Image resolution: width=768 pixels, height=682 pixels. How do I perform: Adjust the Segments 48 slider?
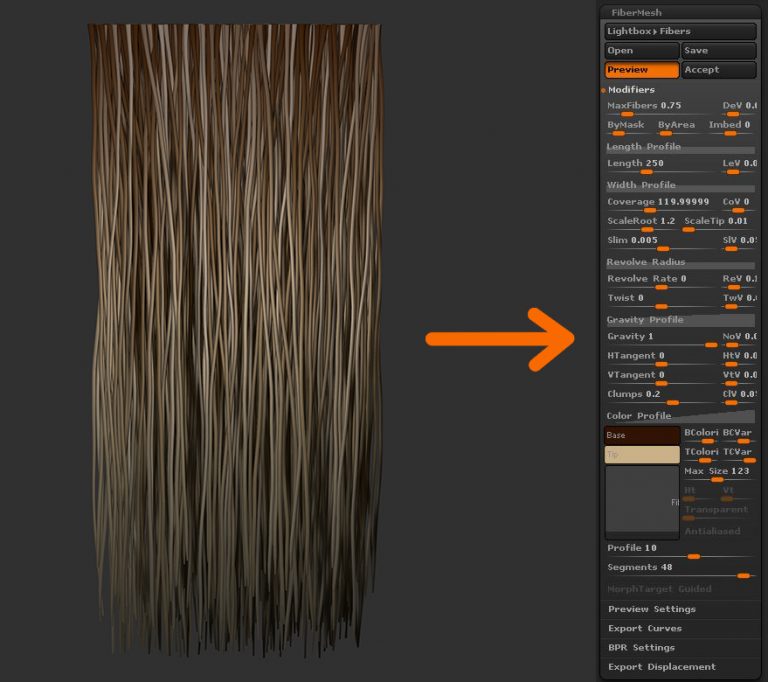(679, 570)
